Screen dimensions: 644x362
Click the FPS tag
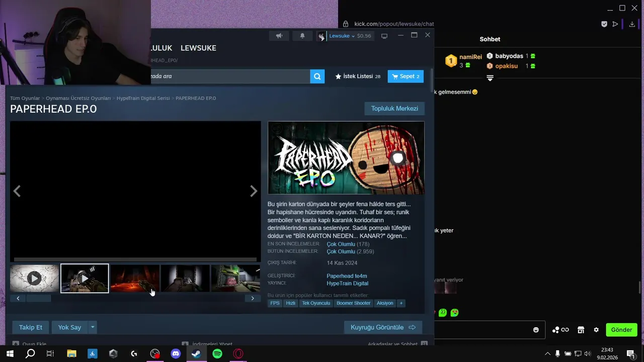[275, 303]
